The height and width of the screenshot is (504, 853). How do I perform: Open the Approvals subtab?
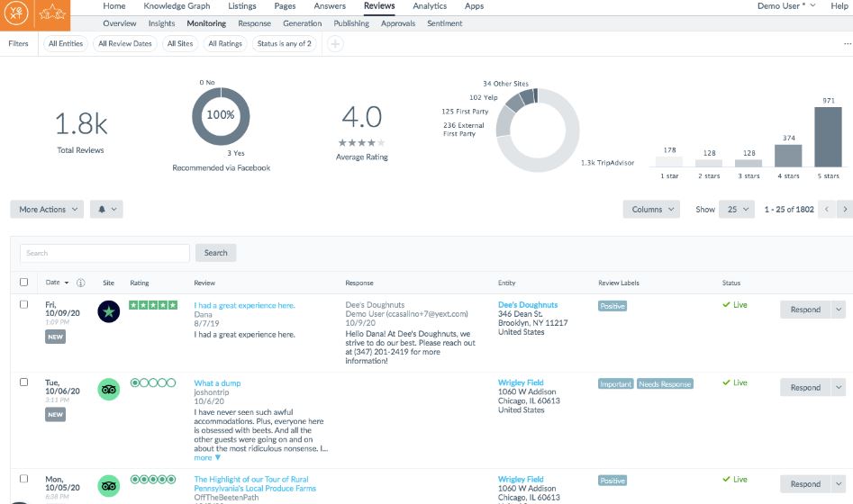pos(397,23)
